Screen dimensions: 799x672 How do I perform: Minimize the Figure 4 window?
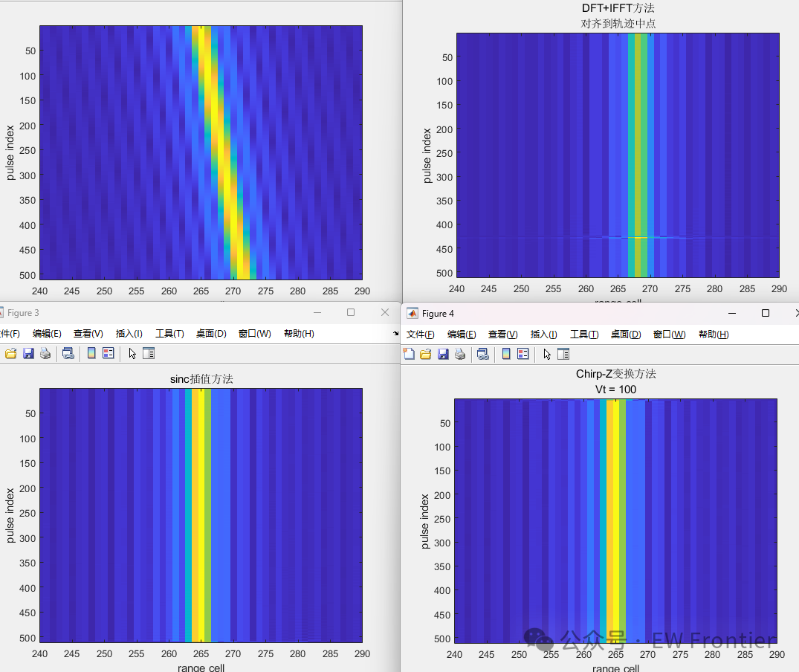point(732,314)
